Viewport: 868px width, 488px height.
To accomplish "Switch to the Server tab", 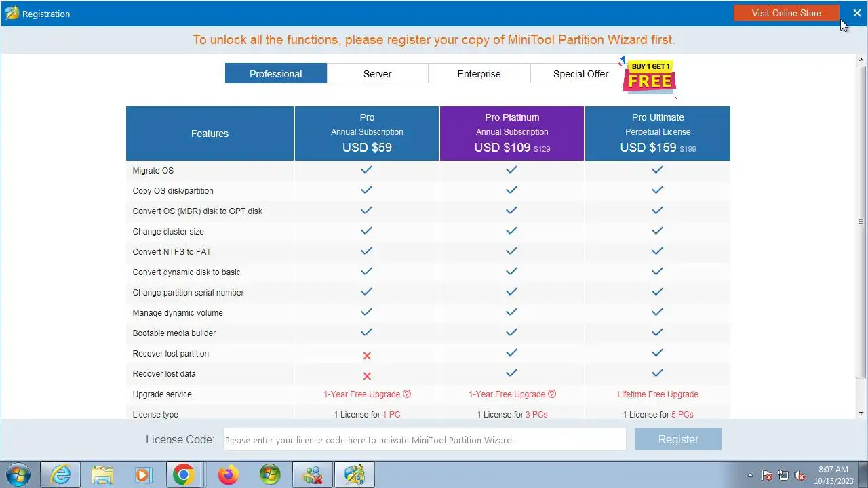I will coord(378,74).
